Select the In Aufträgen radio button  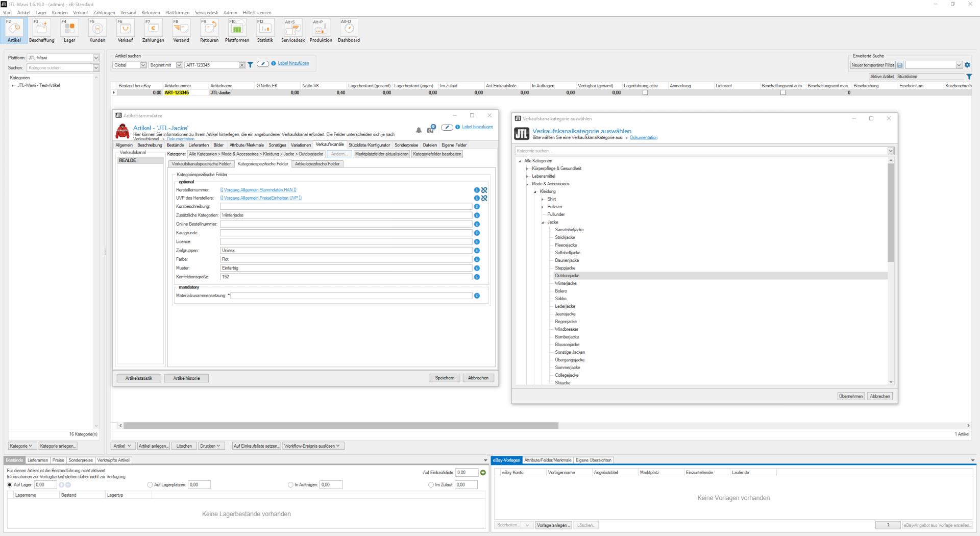pyautogui.click(x=290, y=485)
